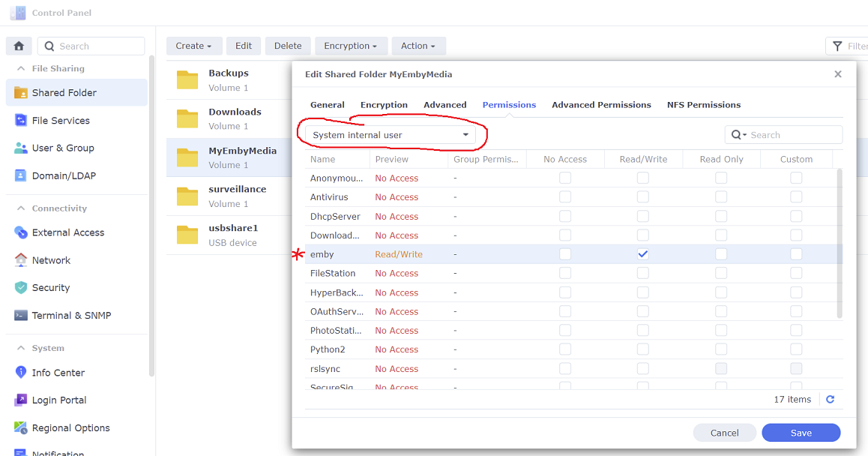Screen dimensions: 868x456
Task: Click the Cancel button
Action: click(724, 433)
